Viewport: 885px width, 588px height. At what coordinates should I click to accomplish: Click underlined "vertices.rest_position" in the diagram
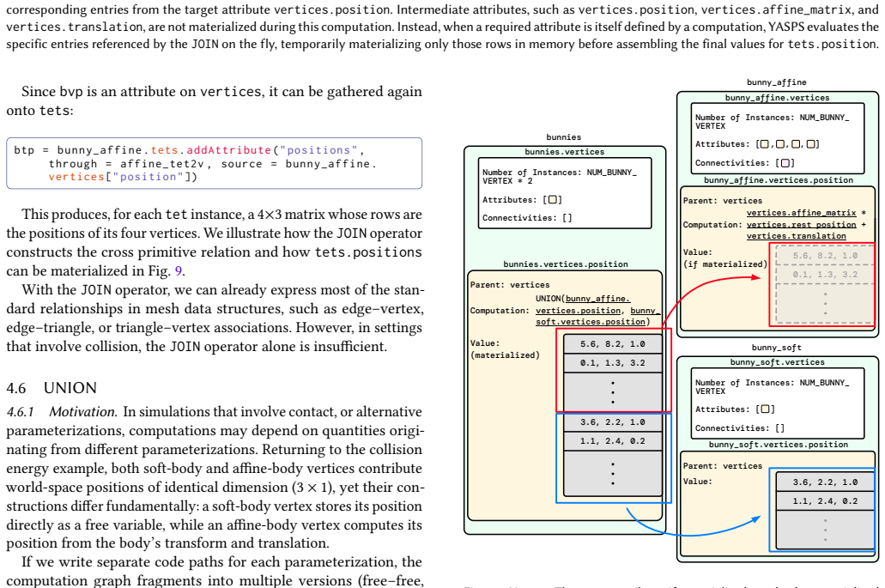[801, 225]
